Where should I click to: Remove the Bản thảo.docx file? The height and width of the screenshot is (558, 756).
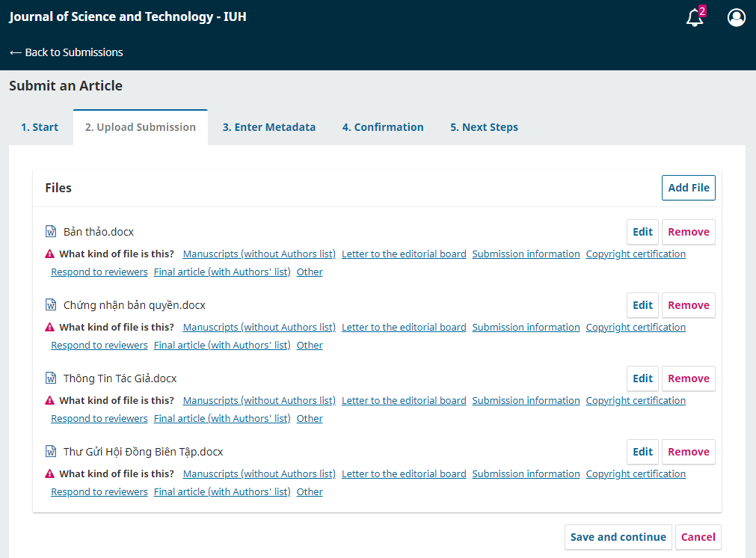click(x=689, y=232)
